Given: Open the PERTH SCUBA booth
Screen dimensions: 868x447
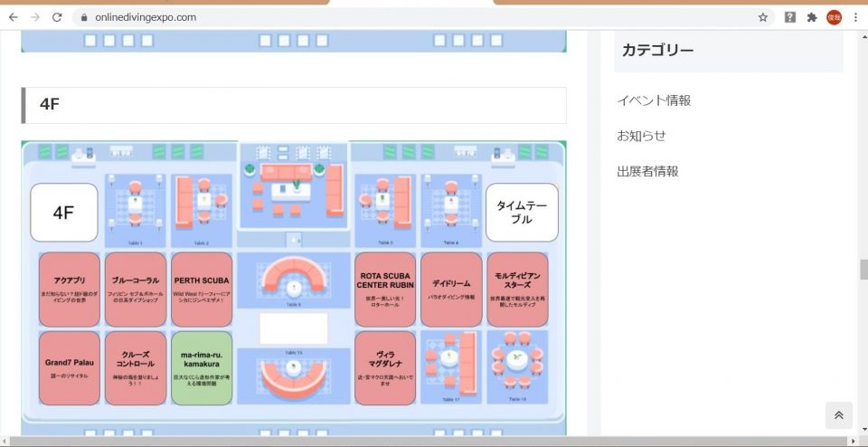Looking at the screenshot, I should pos(202,290).
